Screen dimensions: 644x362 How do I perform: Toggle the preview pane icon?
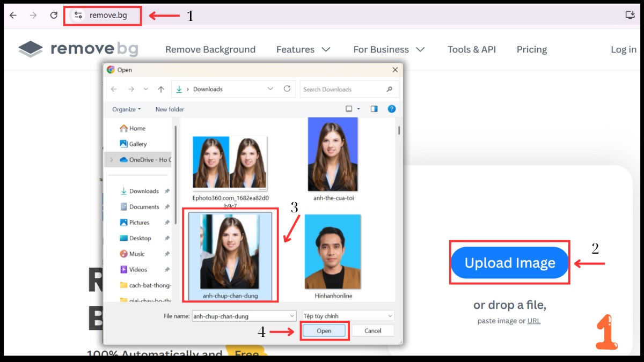374,109
